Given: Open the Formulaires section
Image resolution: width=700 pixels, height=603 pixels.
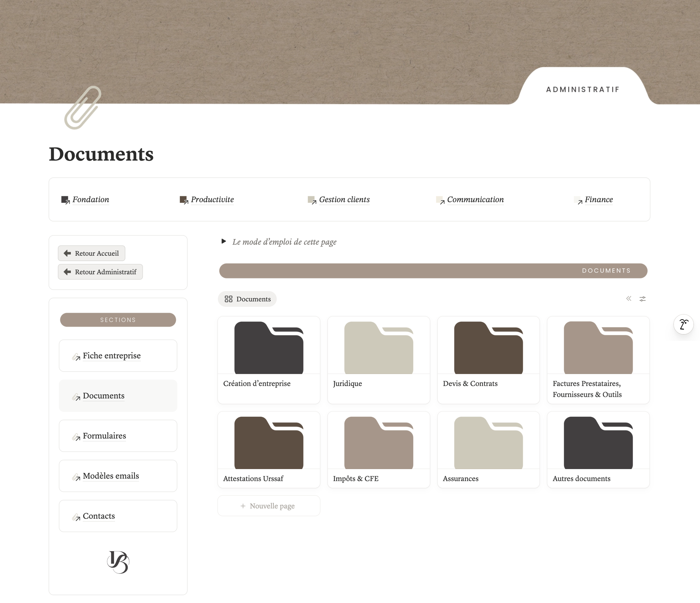Looking at the screenshot, I should click(x=118, y=436).
